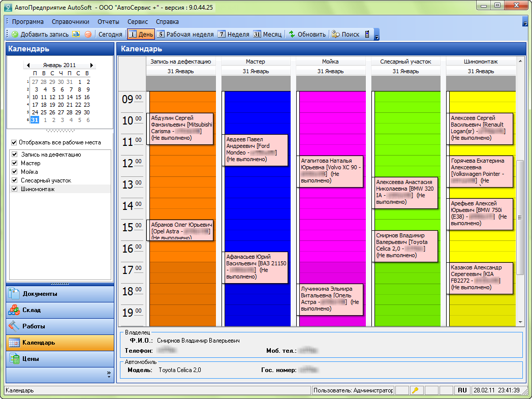Image resolution: width=532 pixels, height=399 pixels.
Task: Click the phone icon at toolbar end
Action: pos(367,35)
